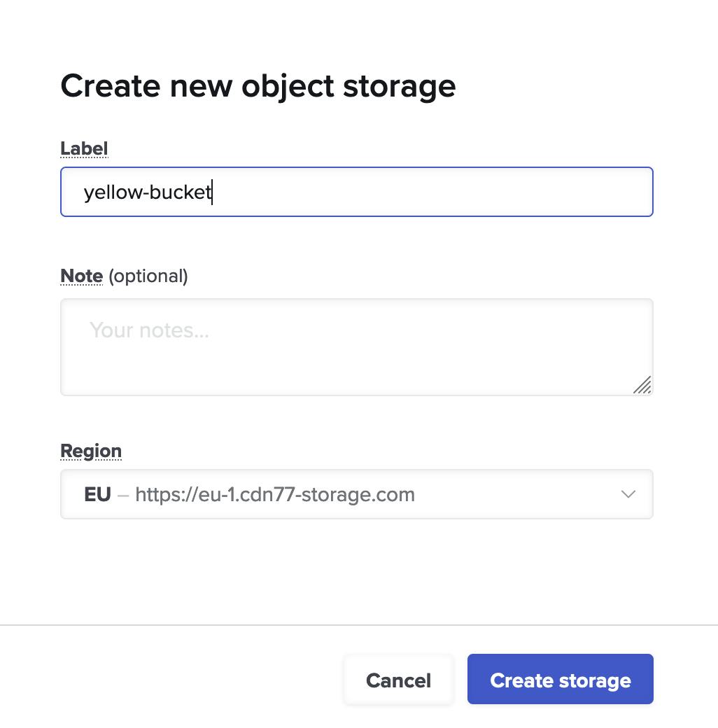Click the dash between EU and URL
The width and height of the screenshot is (718, 728).
123,495
